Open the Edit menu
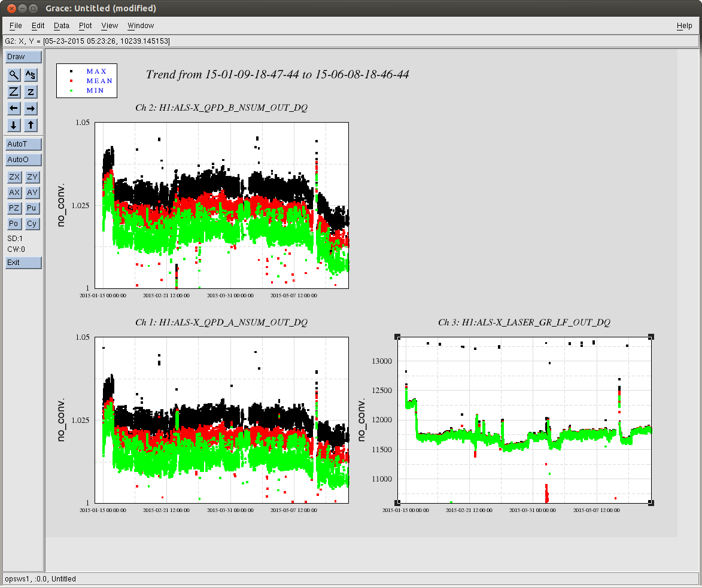This screenshot has width=702, height=588. coord(38,26)
